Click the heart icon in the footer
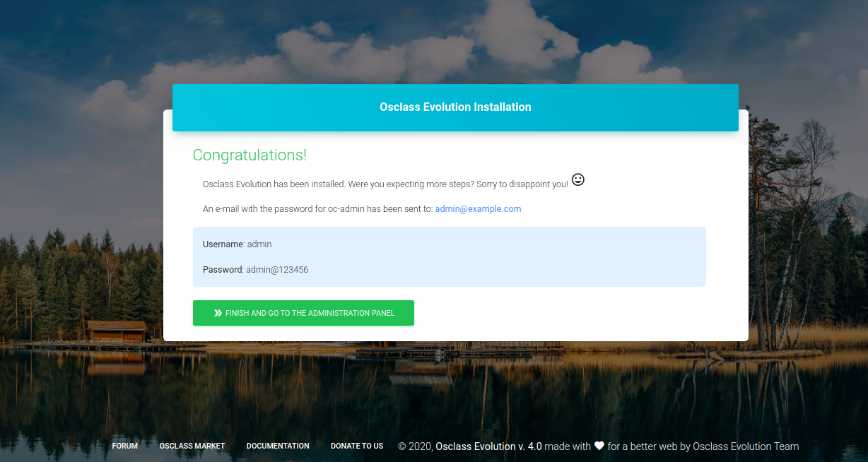The image size is (868, 462). click(x=599, y=446)
